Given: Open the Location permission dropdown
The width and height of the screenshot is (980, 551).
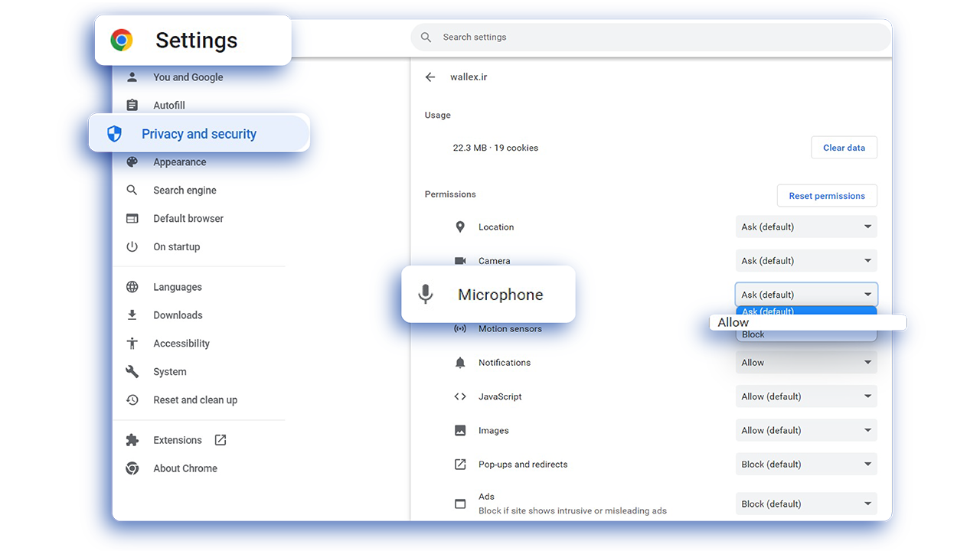Looking at the screenshot, I should tap(806, 227).
